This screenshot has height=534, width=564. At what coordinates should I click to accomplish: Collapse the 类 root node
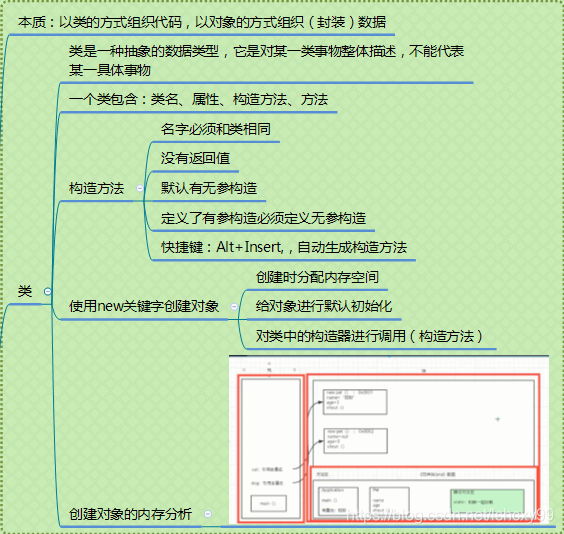(47, 291)
